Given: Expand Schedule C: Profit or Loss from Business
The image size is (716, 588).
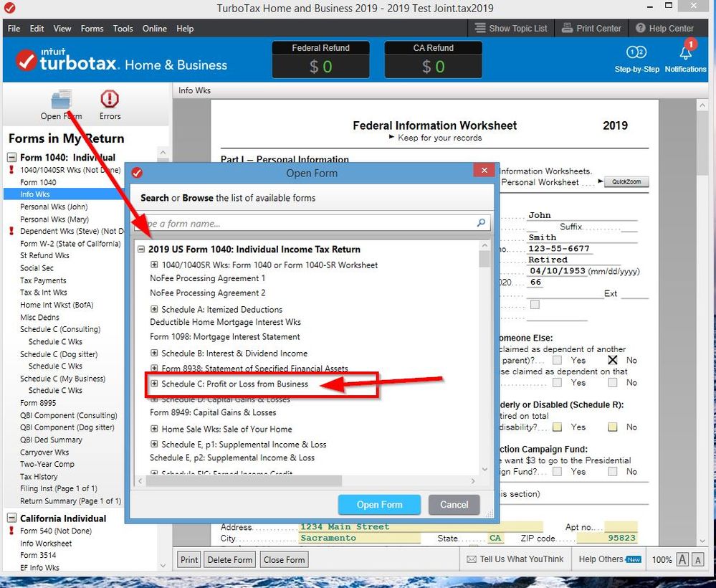Looking at the screenshot, I should (154, 384).
